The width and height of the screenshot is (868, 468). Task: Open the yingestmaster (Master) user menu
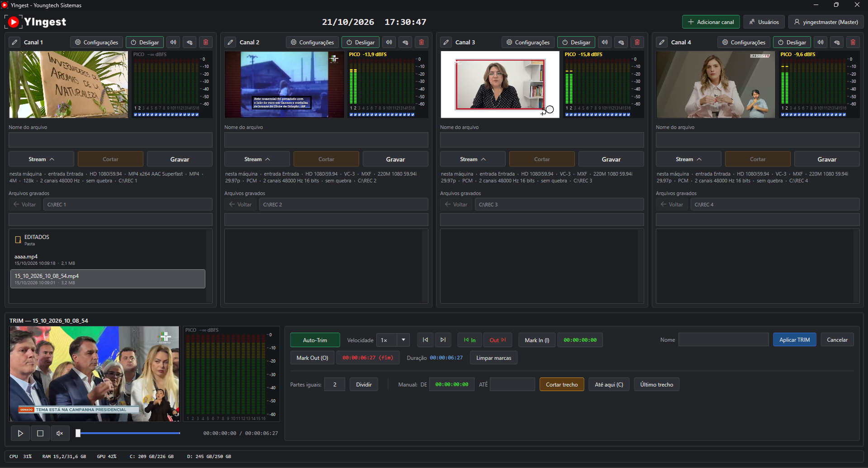pos(826,22)
